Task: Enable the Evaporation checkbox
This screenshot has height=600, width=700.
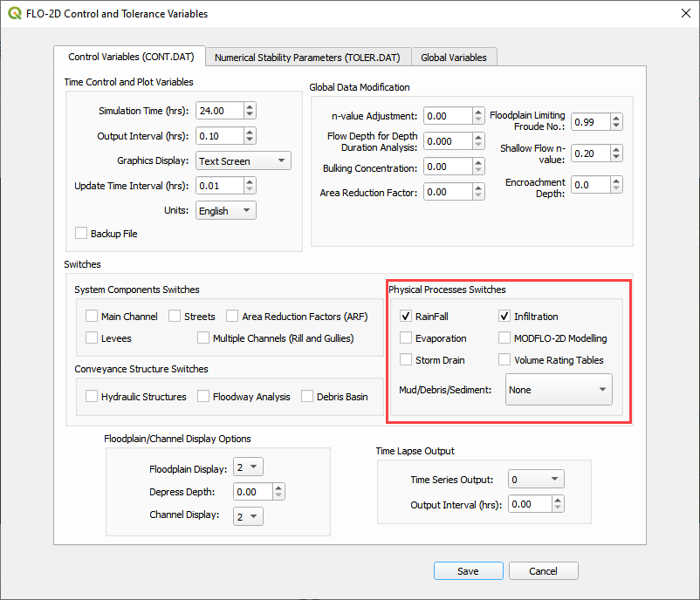Action: click(406, 338)
